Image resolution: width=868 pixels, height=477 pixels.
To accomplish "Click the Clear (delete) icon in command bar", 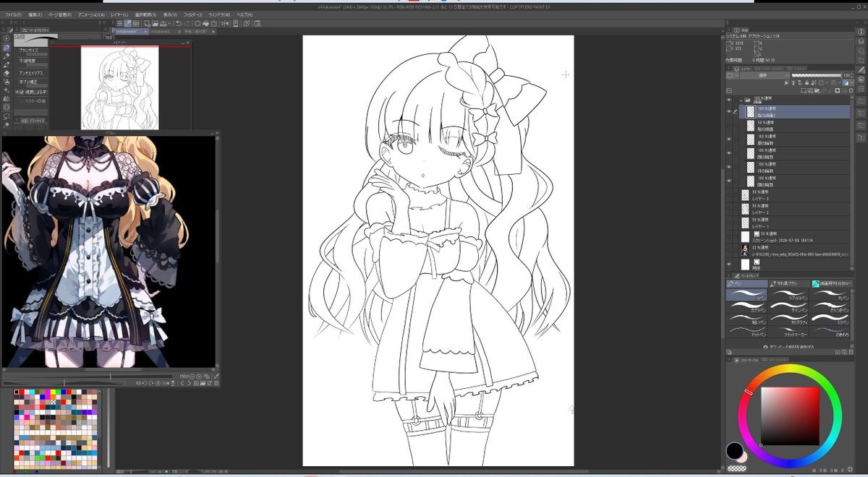I will pyautogui.click(x=197, y=23).
